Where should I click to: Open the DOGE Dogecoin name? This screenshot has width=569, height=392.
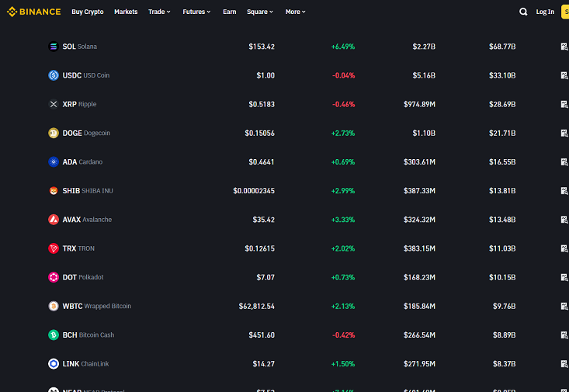click(86, 133)
